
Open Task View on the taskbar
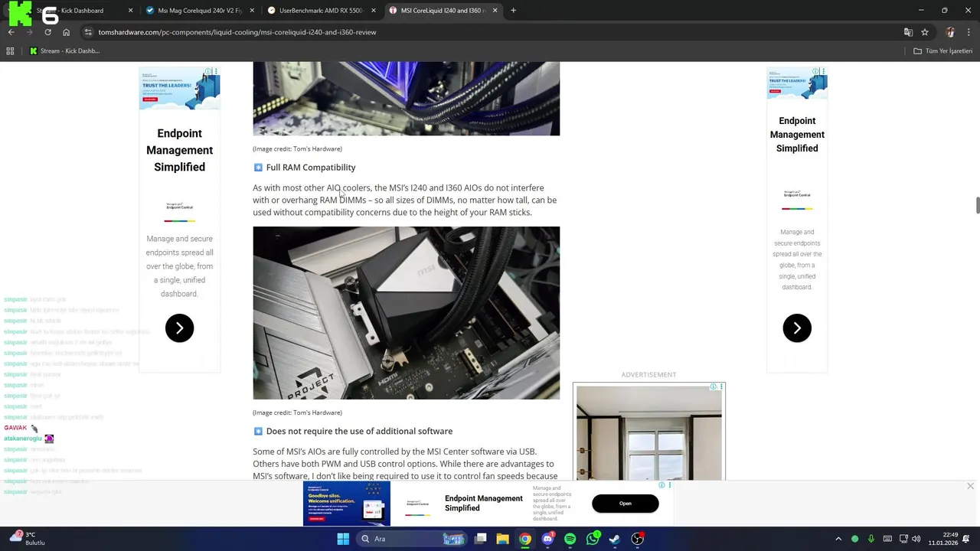tap(480, 539)
